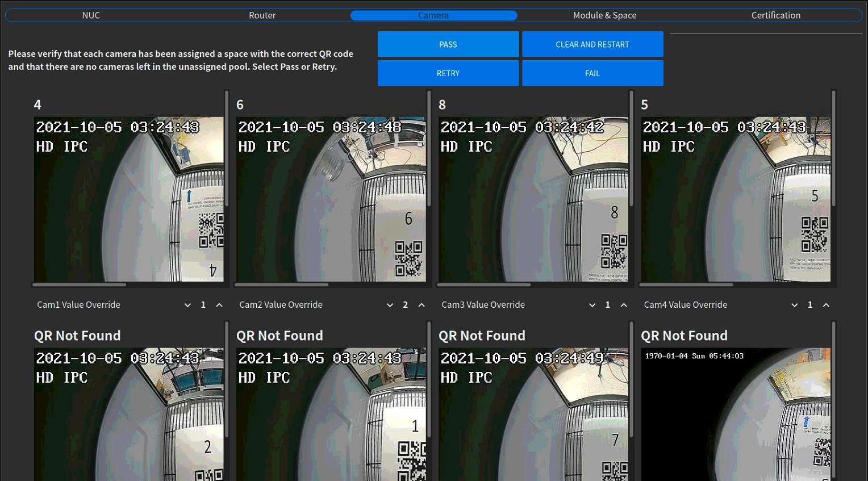Select the camera feed labeled 8
868x481 pixels.
click(533, 199)
